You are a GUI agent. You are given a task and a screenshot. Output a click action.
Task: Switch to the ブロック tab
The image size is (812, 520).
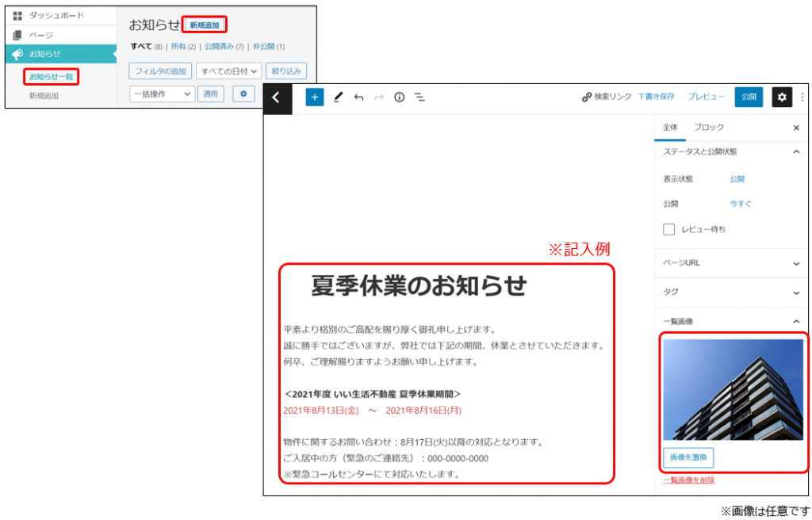pyautogui.click(x=708, y=128)
